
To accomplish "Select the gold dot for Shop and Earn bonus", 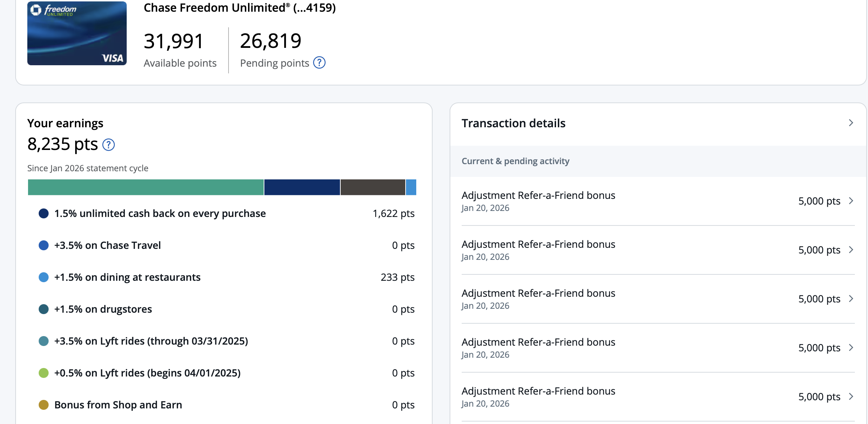I will (x=44, y=405).
